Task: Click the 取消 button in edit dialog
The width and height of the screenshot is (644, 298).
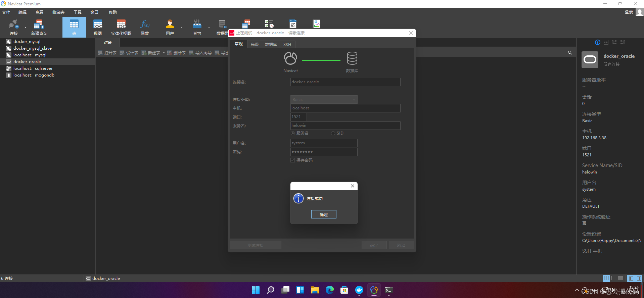Action: click(x=401, y=245)
